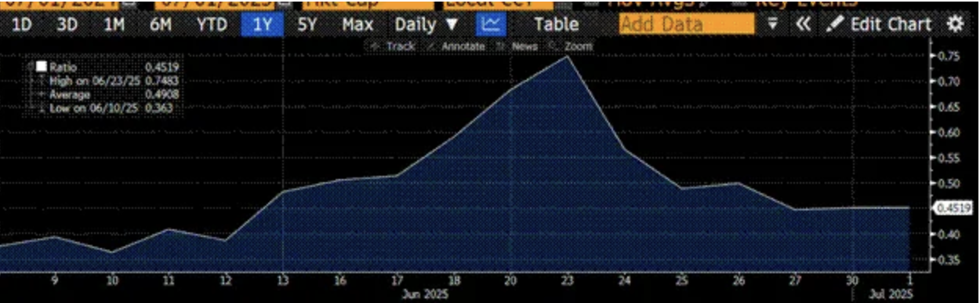Switch range to 1D
980x303 pixels.
pyautogui.click(x=23, y=24)
